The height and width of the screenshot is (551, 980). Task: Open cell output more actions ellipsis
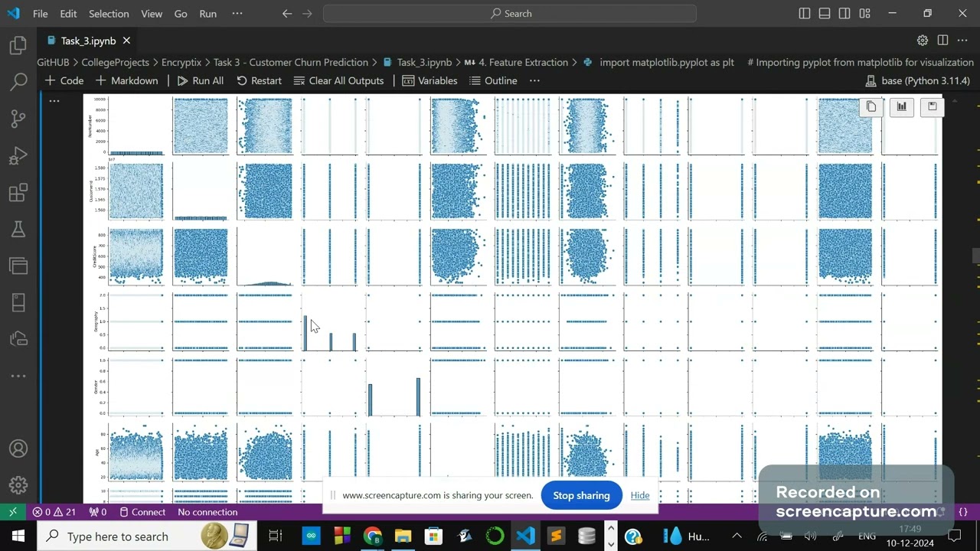pos(54,100)
